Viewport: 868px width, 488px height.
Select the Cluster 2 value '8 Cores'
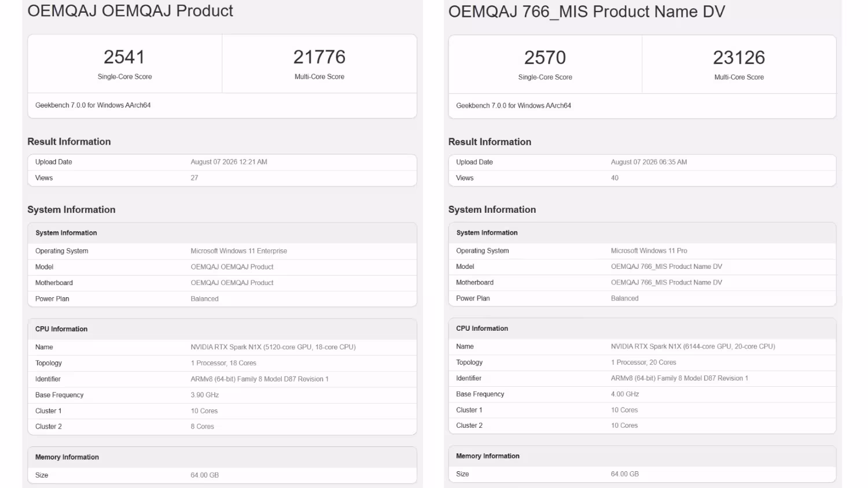point(203,427)
